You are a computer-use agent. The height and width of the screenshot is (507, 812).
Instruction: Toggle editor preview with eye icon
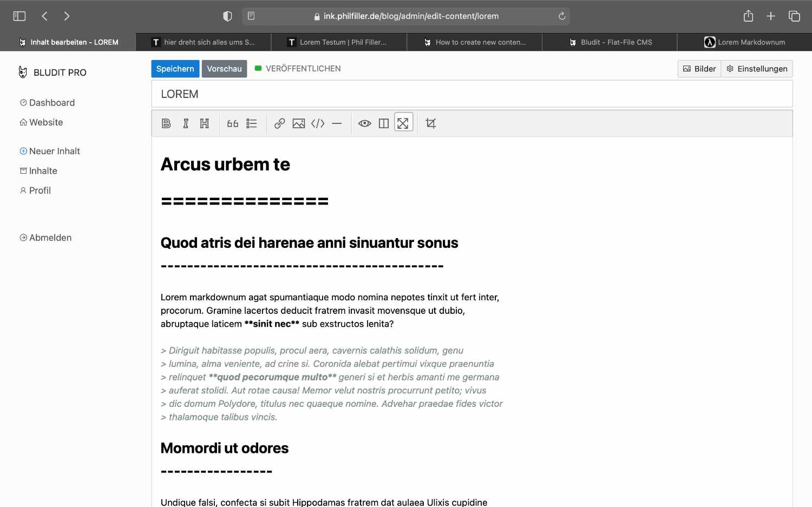(365, 123)
